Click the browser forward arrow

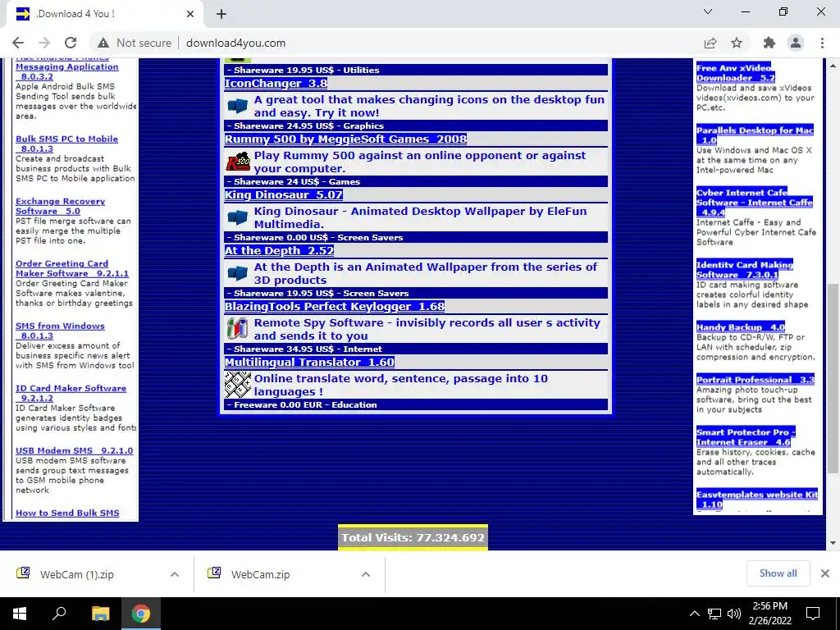click(44, 43)
